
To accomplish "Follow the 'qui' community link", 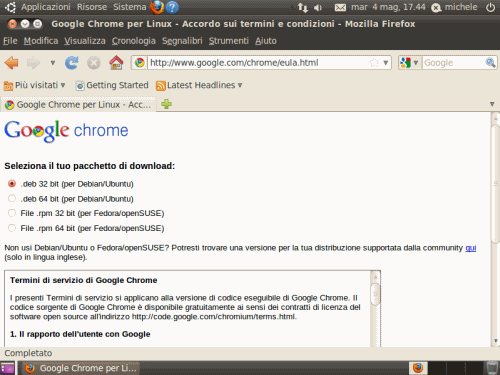I will pyautogui.click(x=471, y=248).
